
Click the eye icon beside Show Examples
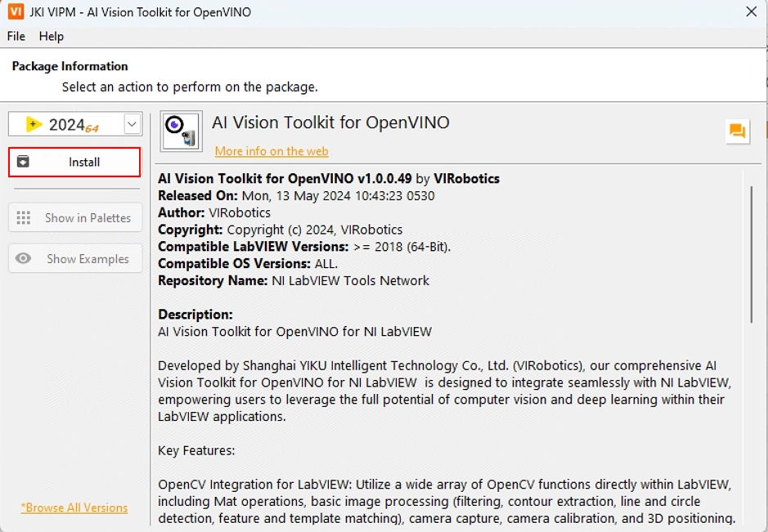(x=24, y=259)
